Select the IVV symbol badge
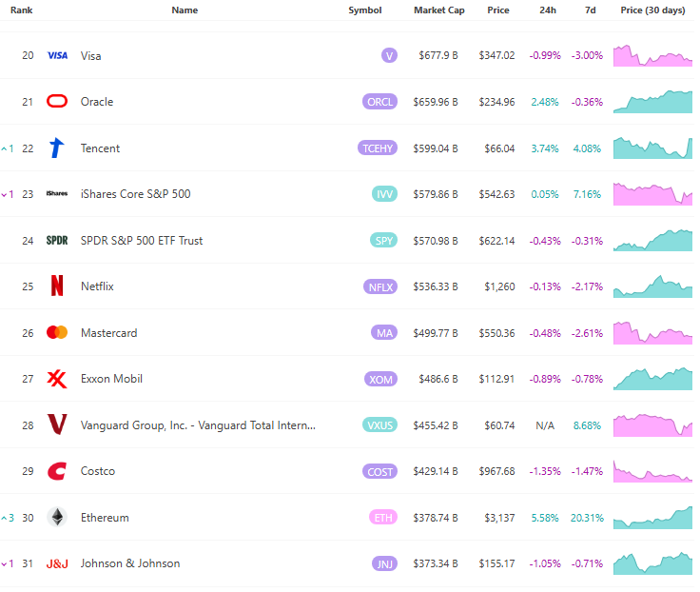The width and height of the screenshot is (700, 592). (x=384, y=194)
